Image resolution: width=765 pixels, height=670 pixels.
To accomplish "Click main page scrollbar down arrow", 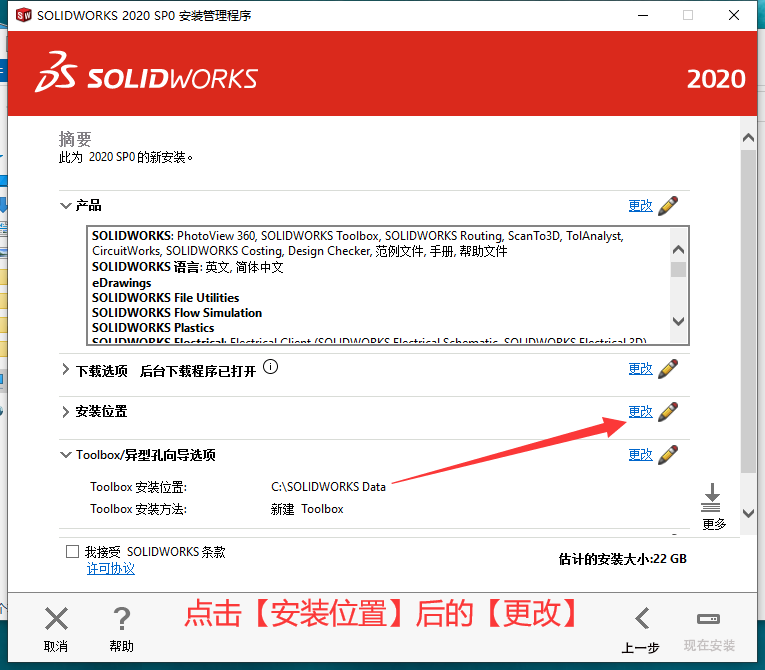I will 748,513.
